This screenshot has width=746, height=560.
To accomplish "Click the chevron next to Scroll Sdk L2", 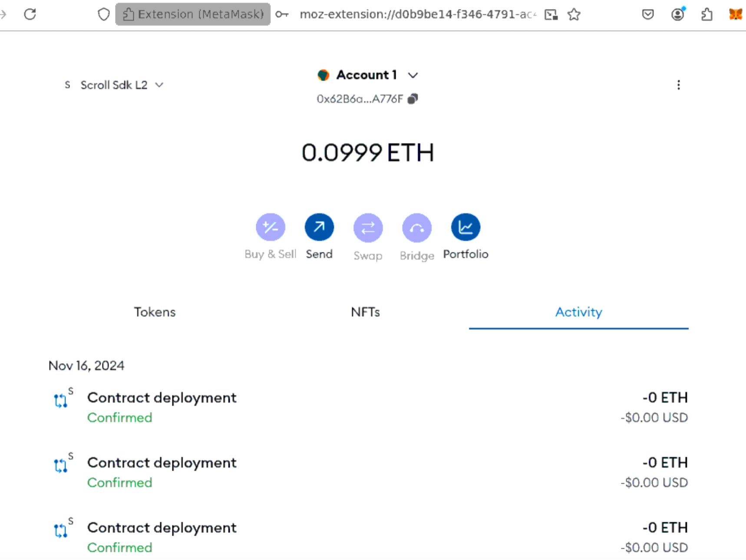I will [159, 85].
